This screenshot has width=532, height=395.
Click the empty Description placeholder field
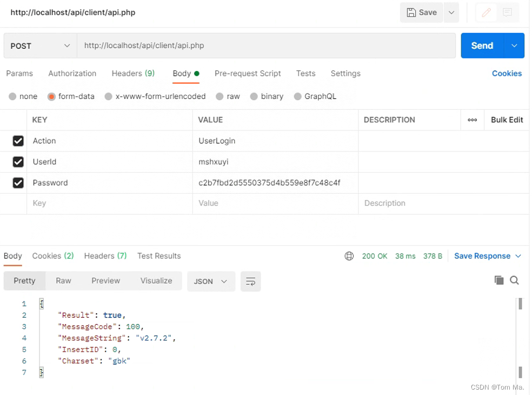(444, 203)
